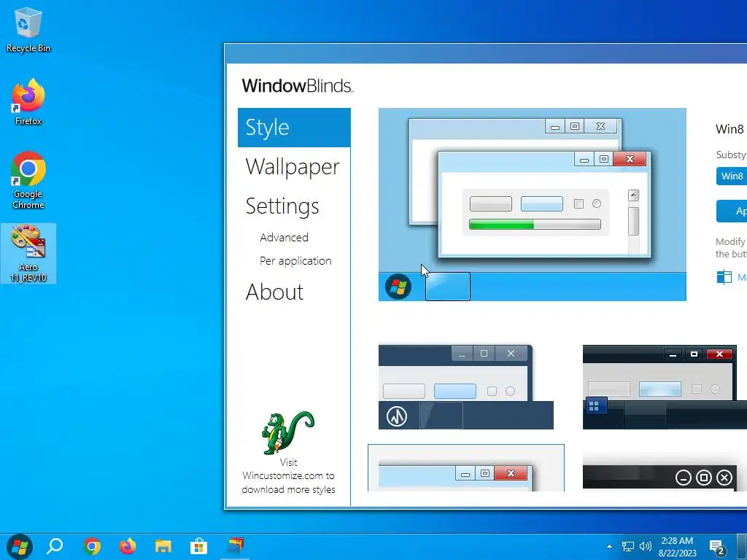Open the Windows Start button

(x=19, y=545)
